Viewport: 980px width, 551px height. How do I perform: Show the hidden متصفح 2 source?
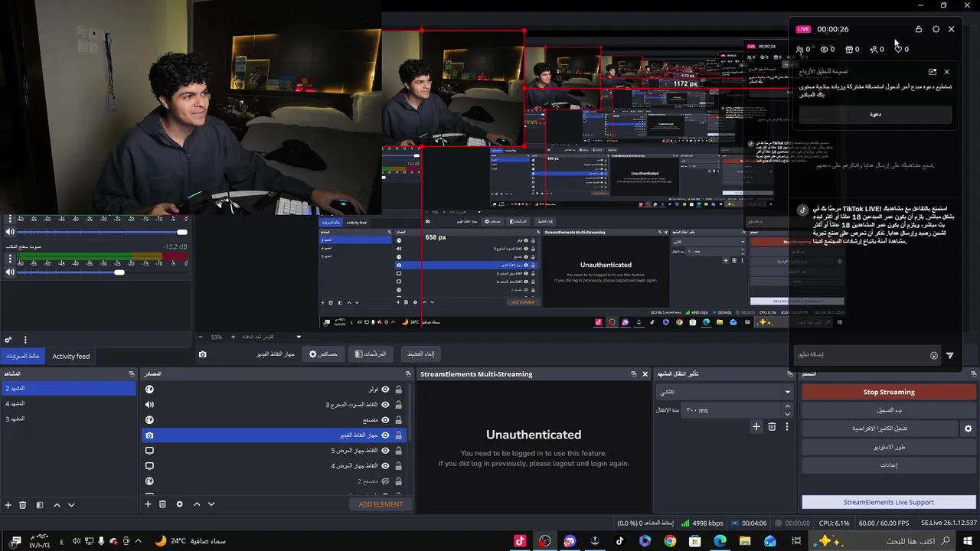385,481
